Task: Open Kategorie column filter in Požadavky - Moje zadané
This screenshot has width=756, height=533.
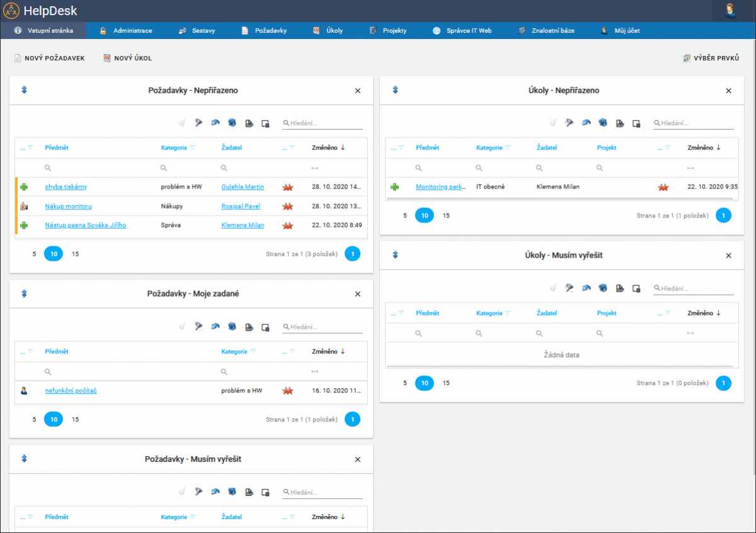Action: tap(253, 352)
